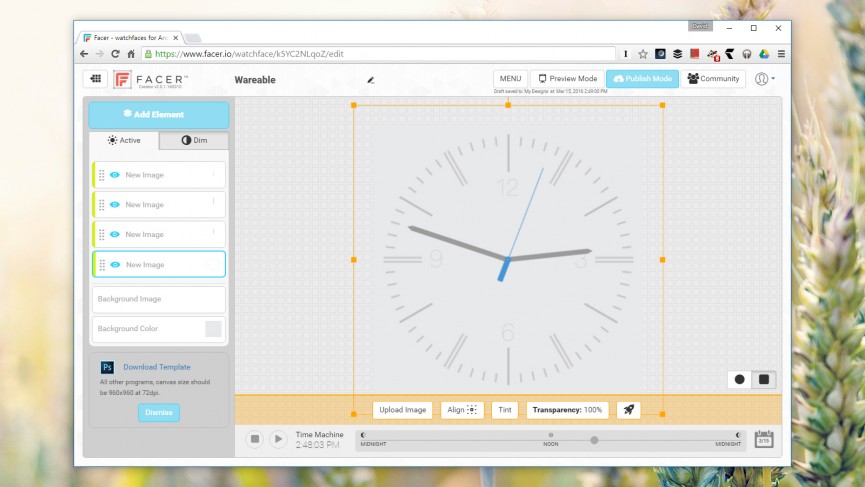Screen dimensions: 865x487
Task: Click the Facer logo
Action: 151,80
